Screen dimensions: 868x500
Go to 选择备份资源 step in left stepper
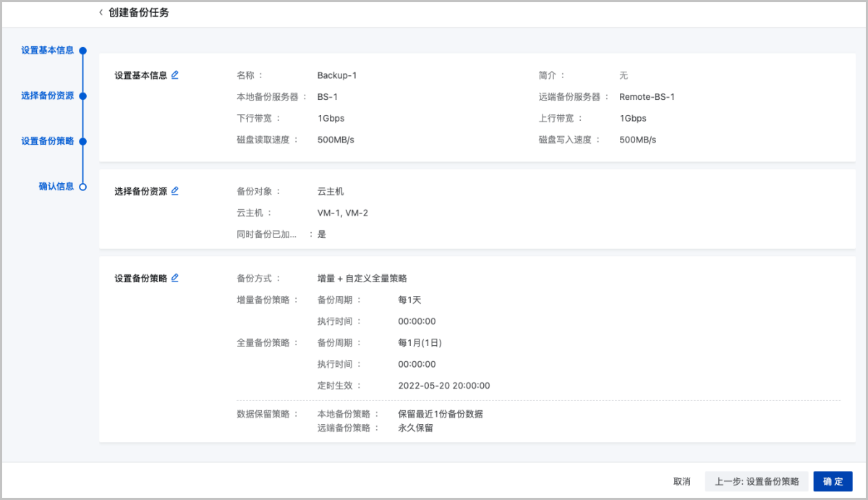click(47, 96)
